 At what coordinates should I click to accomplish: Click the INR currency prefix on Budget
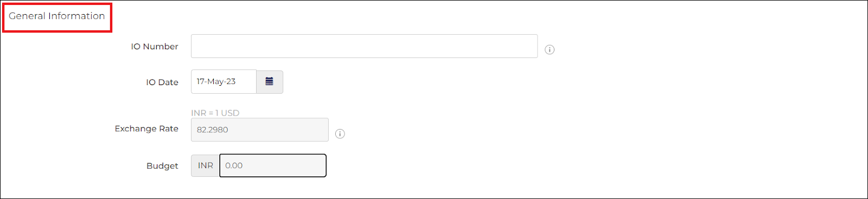pyautogui.click(x=206, y=165)
